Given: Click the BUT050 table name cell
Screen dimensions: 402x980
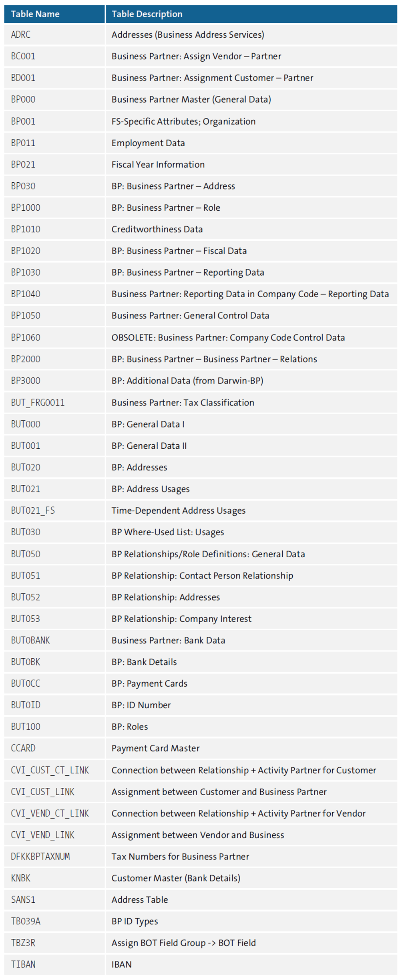Looking at the screenshot, I should (26, 554).
